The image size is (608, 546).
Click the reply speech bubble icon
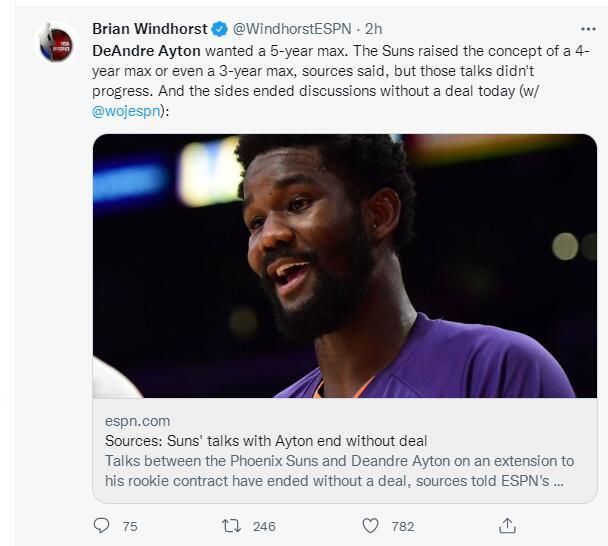[101, 525]
